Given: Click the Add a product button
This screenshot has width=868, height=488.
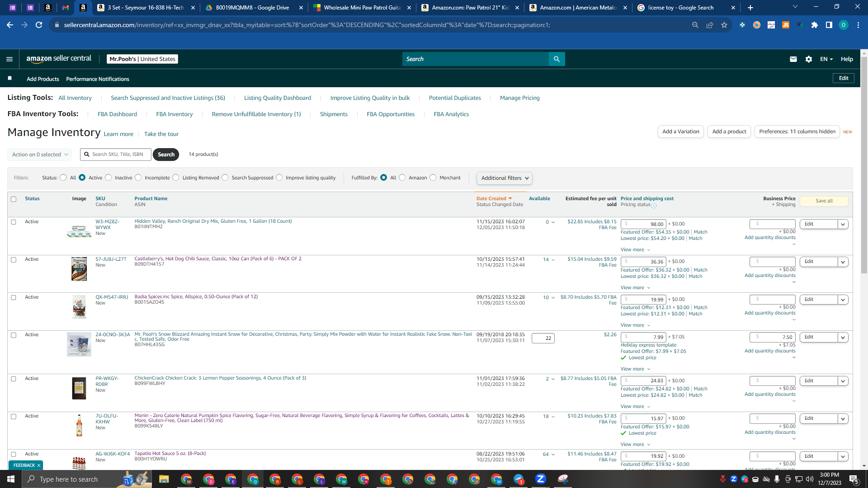Looking at the screenshot, I should coord(729,131).
